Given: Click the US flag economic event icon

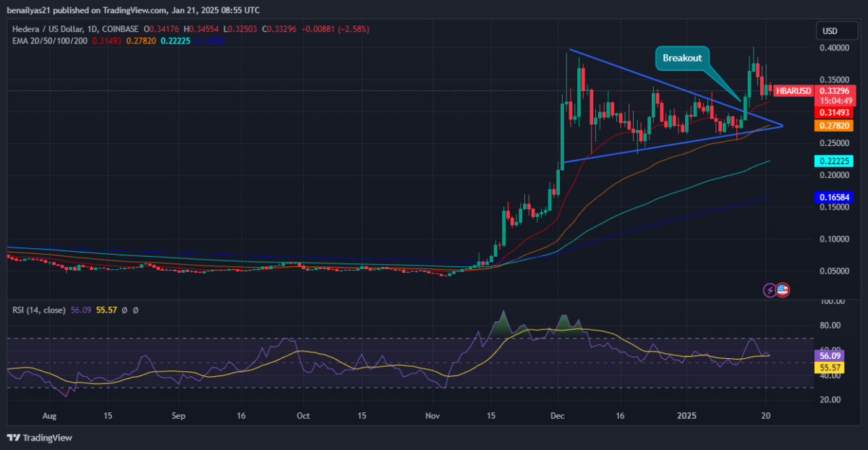Looking at the screenshot, I should coord(783,290).
